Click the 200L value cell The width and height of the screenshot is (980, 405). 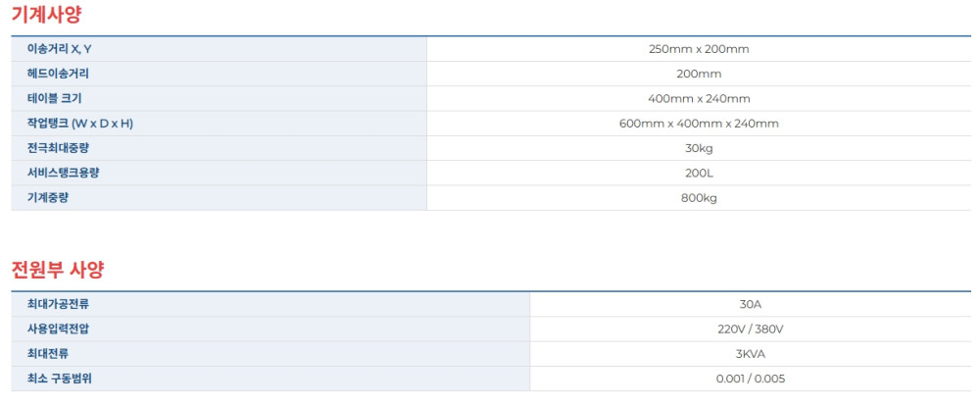[x=699, y=173]
